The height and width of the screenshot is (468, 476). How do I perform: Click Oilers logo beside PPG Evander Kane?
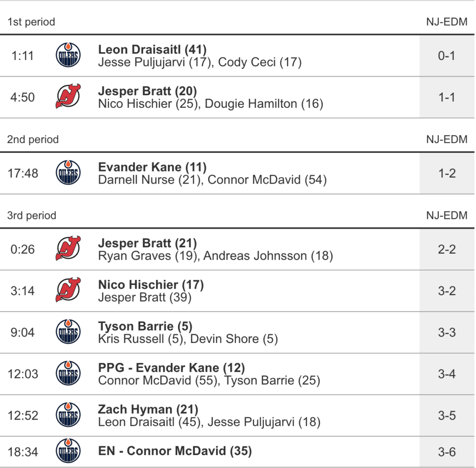pyautogui.click(x=68, y=374)
